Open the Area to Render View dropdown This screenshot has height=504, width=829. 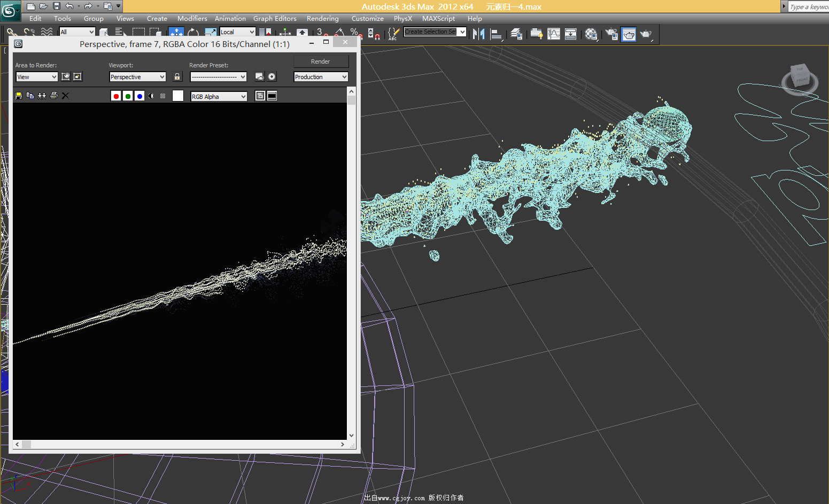coord(36,77)
